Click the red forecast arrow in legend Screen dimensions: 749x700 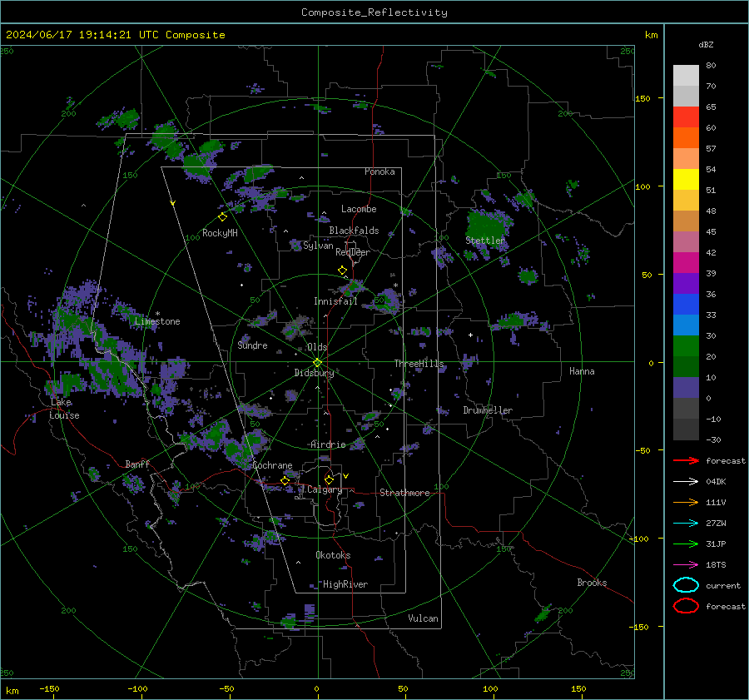point(686,460)
